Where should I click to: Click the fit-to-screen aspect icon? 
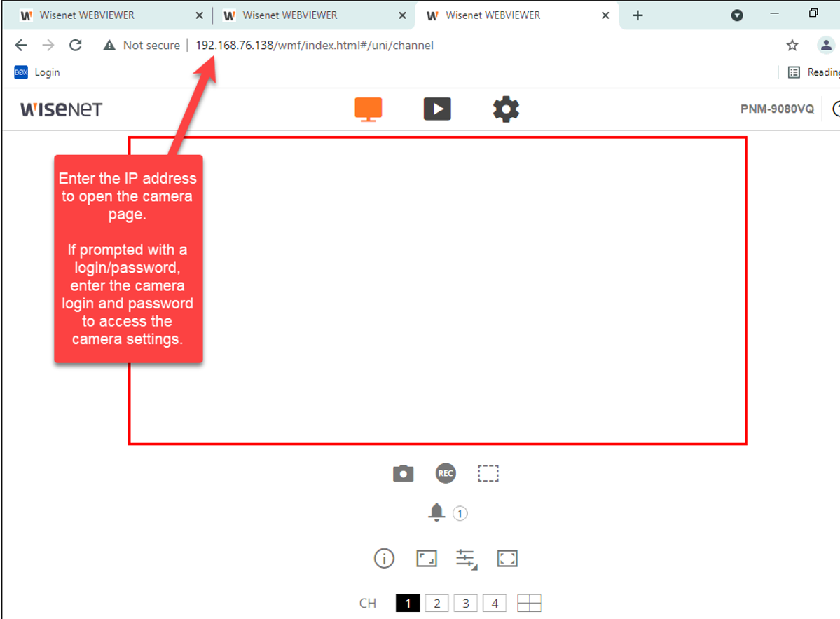tap(426, 559)
